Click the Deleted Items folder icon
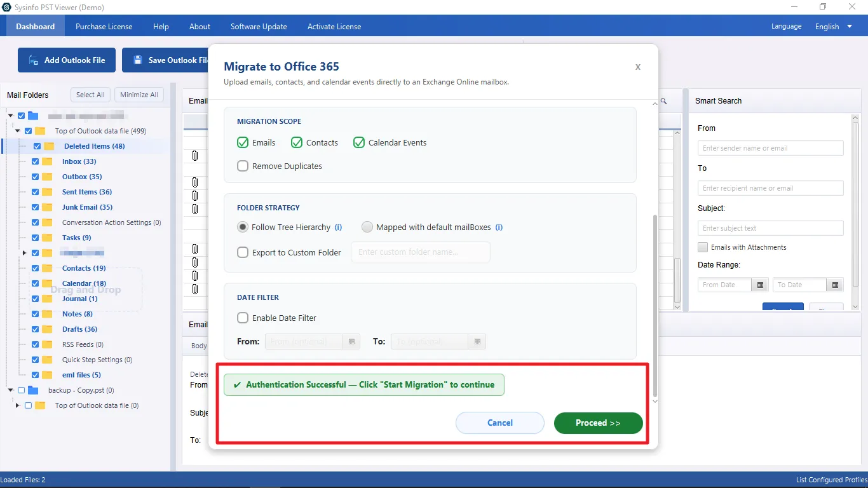Screen dimensions: 868x488 click(x=49, y=146)
